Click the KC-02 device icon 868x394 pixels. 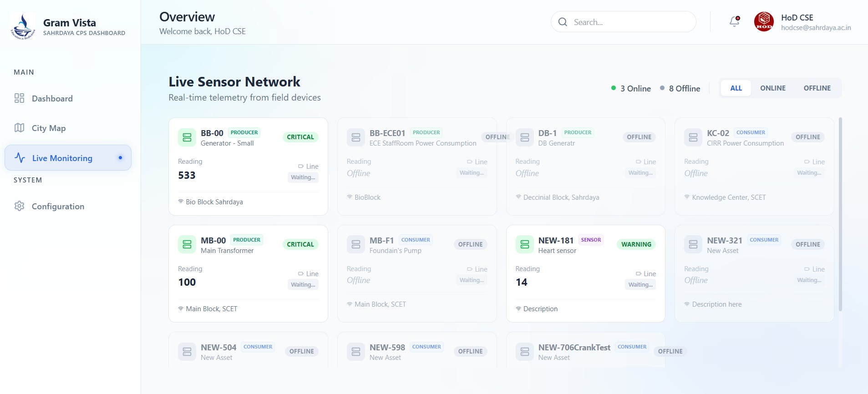click(693, 137)
